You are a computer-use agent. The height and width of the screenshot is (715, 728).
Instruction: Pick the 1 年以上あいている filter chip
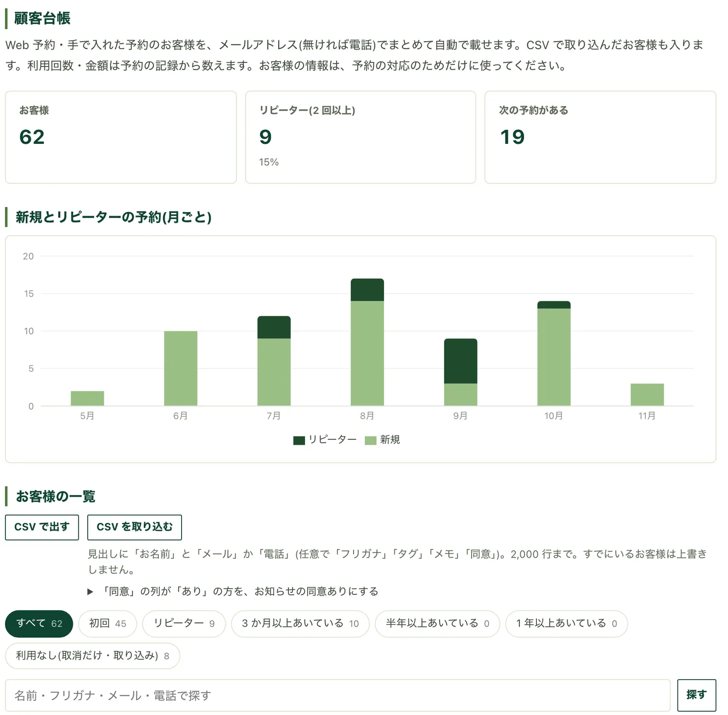click(x=566, y=623)
